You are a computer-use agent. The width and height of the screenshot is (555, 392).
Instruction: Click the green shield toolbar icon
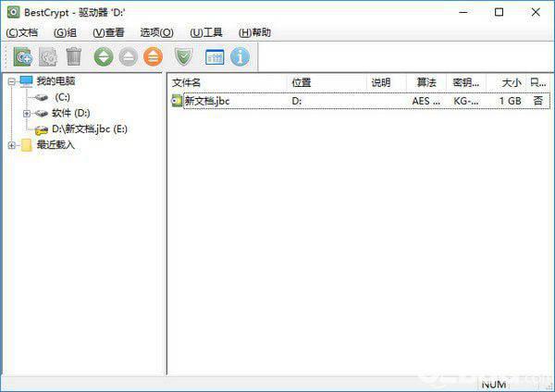[184, 56]
